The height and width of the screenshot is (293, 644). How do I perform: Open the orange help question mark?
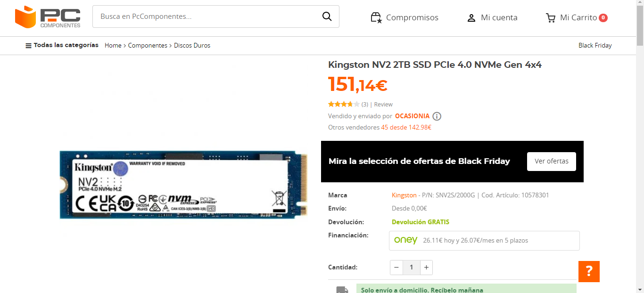tap(589, 271)
